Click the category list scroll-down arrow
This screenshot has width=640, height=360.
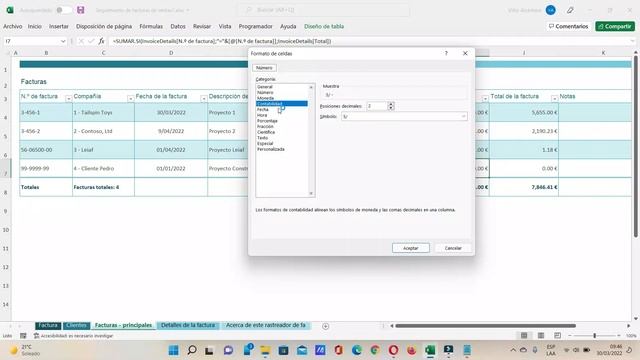pyautogui.click(x=311, y=193)
